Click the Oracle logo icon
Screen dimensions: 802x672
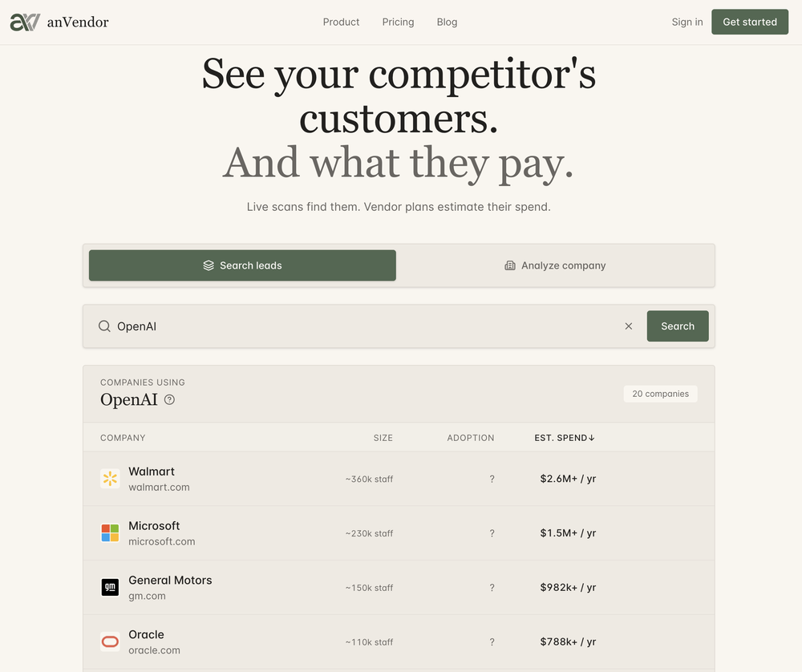(x=110, y=642)
